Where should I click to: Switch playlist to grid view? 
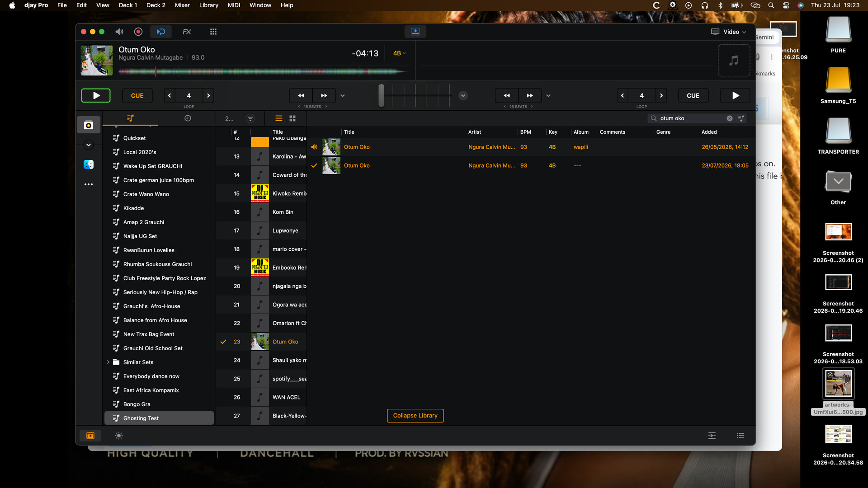pos(292,118)
